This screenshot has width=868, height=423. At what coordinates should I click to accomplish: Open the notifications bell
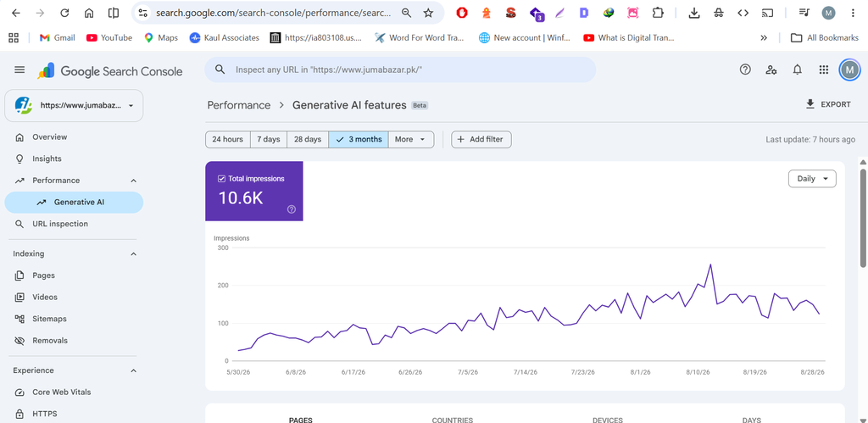[797, 70]
